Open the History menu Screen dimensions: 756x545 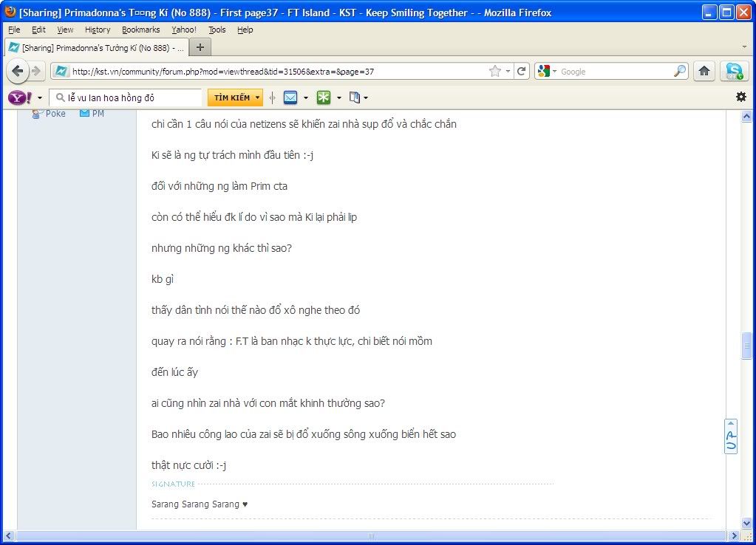click(98, 30)
